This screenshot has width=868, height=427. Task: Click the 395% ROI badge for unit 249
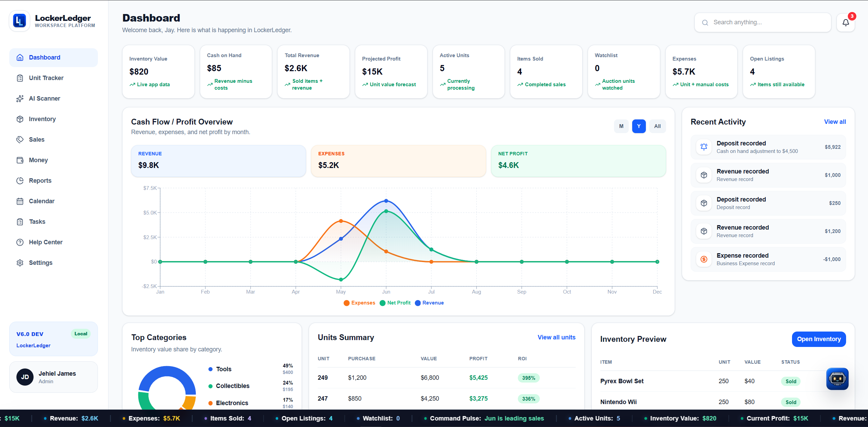[x=528, y=378]
